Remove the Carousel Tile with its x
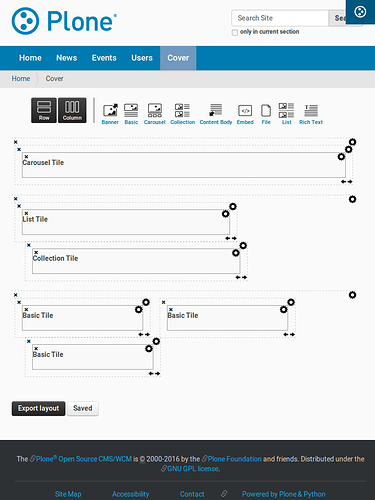This screenshot has width=375, height=500. pyautogui.click(x=26, y=156)
